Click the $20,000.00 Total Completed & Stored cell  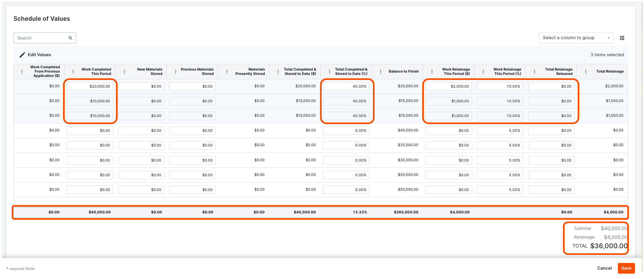tap(305, 86)
